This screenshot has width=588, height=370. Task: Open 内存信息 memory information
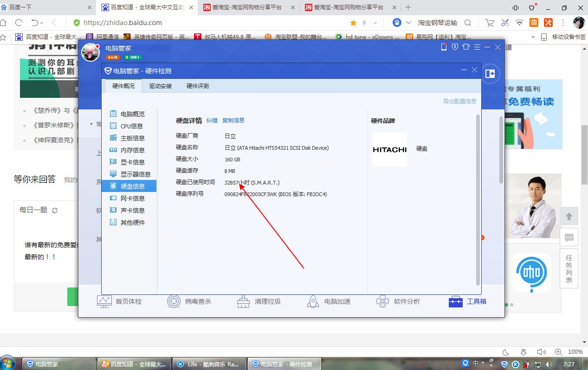click(x=132, y=150)
